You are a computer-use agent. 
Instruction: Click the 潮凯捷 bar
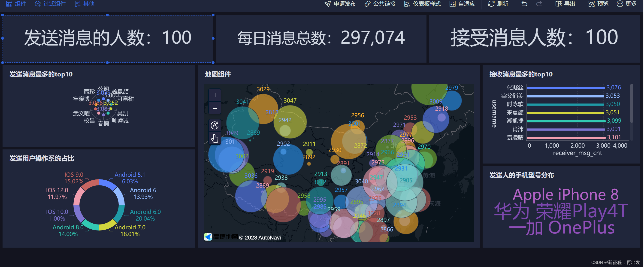click(x=566, y=121)
